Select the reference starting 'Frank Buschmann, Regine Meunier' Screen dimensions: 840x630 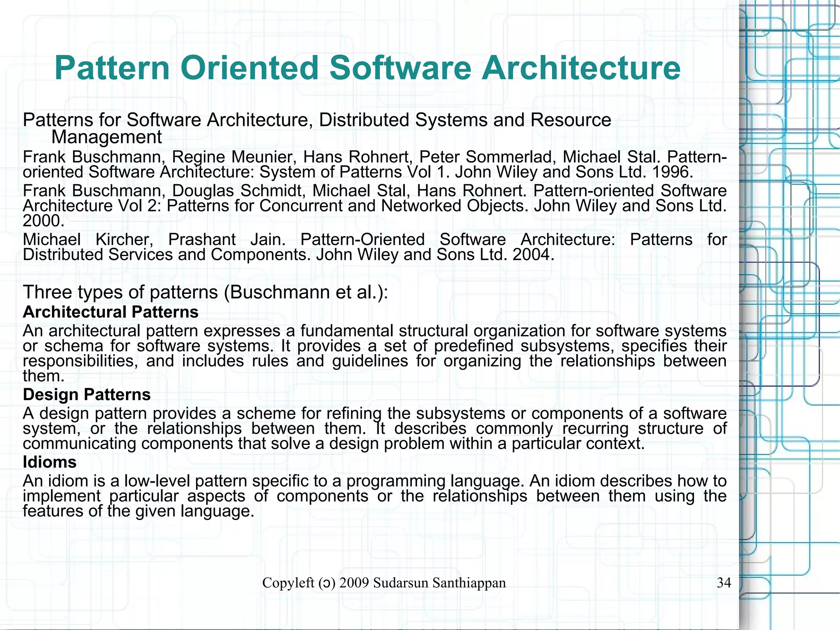tap(375, 165)
